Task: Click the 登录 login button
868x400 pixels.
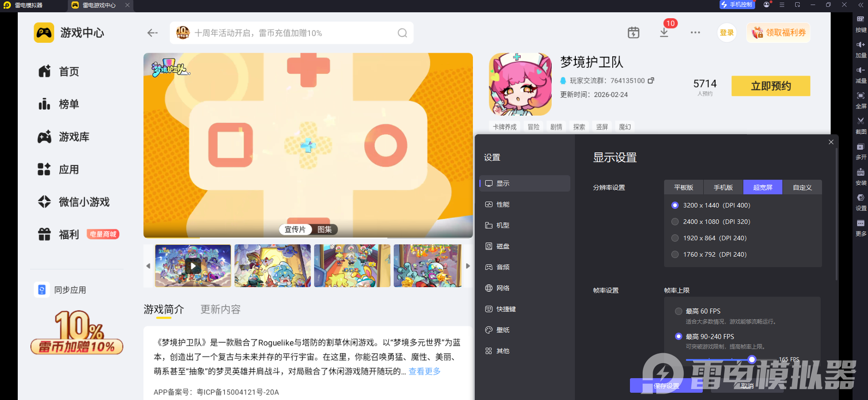Action: [727, 33]
